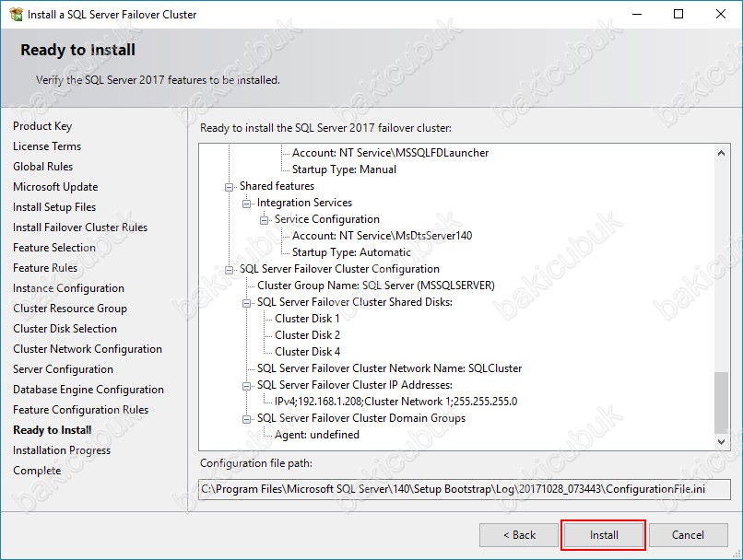The height and width of the screenshot is (560, 743).
Task: Select the Server Configuration step
Action: point(63,369)
